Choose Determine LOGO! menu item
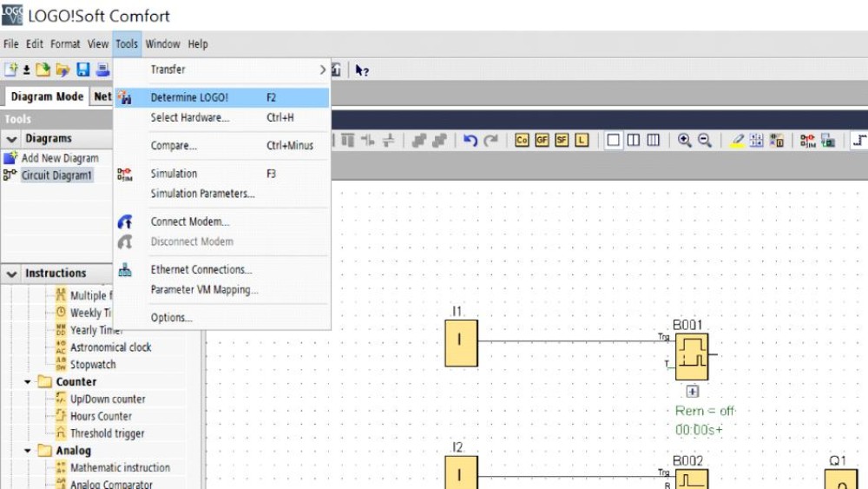Screen dimensions: 868x489 click(x=222, y=97)
